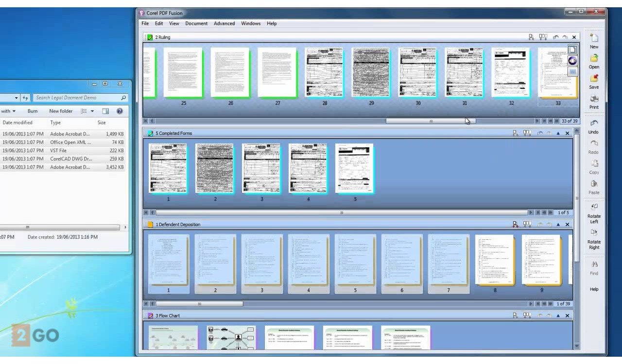
Task: Select page 5 thumbnail in Completed Forms
Action: click(354, 168)
